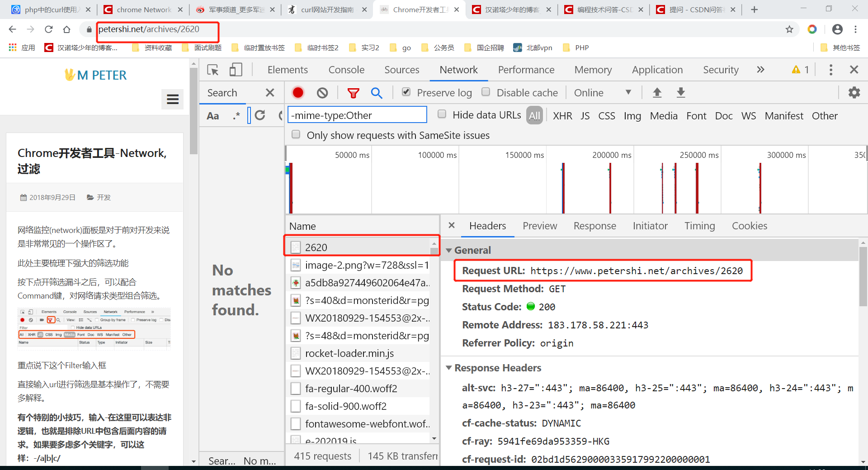Close the DevTools panel
Image resolution: width=868 pixels, height=470 pixels.
854,70
